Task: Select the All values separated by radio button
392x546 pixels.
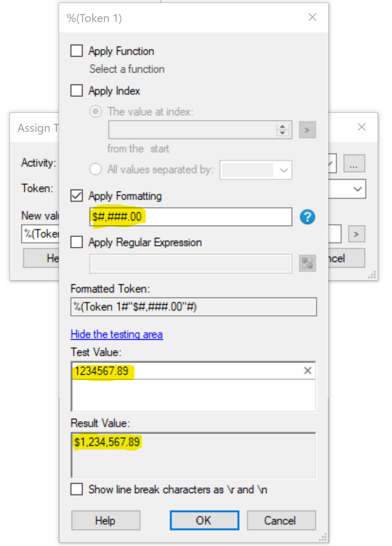Action: (95, 169)
